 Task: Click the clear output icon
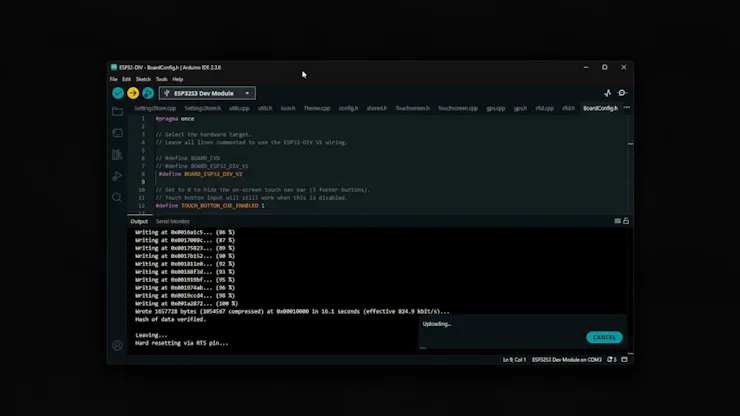pos(617,221)
